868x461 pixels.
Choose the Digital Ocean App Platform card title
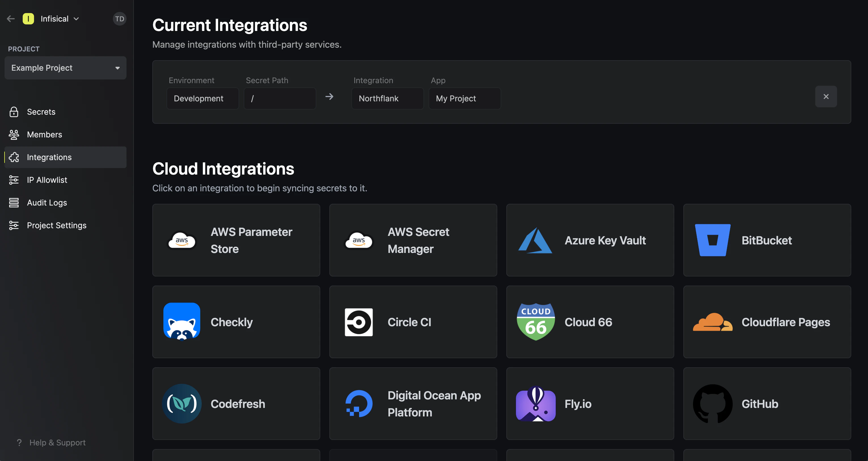[434, 404]
